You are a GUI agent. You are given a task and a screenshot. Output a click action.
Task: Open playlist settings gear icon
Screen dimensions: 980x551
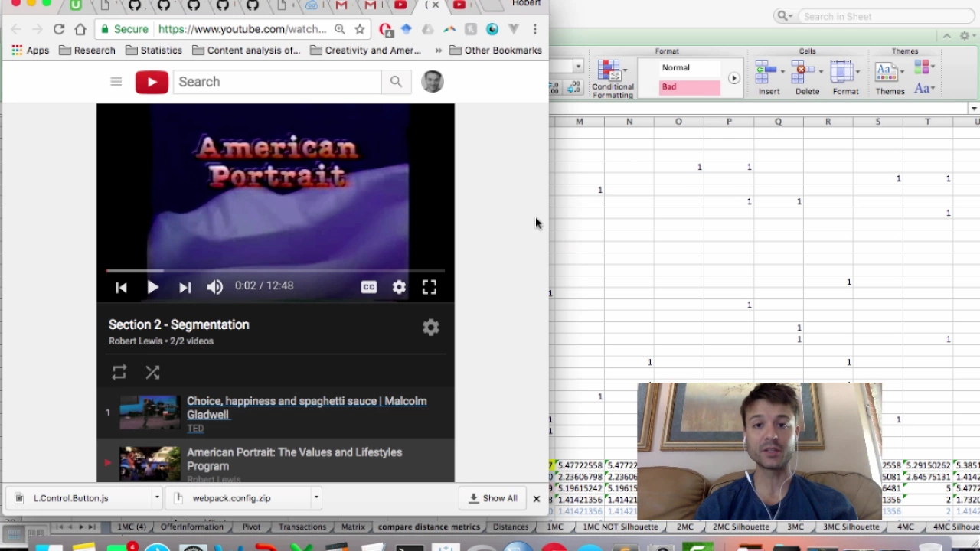(431, 328)
